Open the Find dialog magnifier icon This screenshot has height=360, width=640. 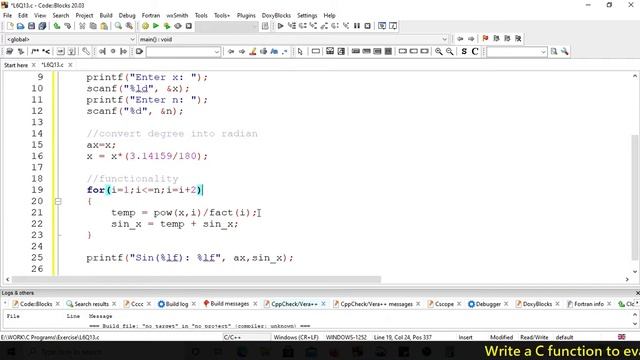coord(118,26)
